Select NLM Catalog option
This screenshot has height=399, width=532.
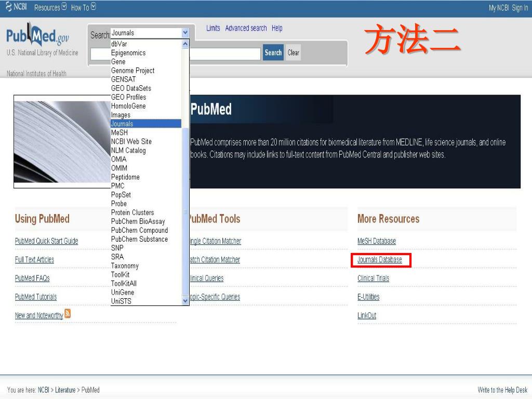146,150
